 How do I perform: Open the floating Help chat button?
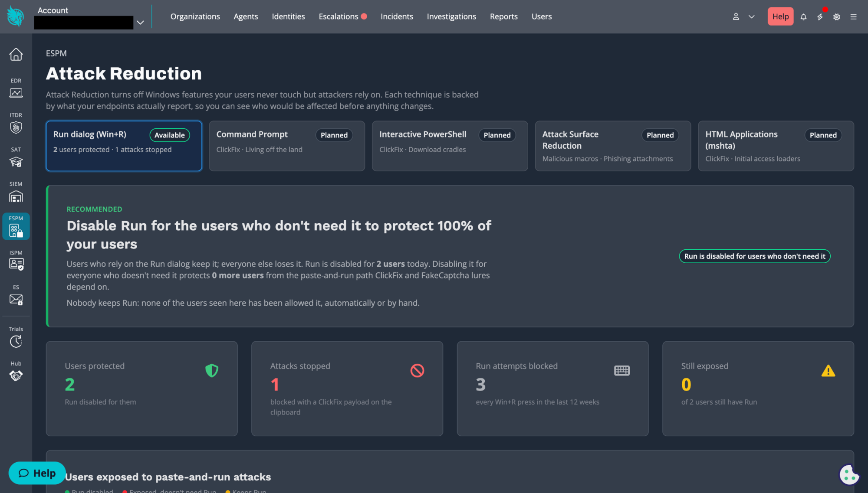[x=37, y=473]
